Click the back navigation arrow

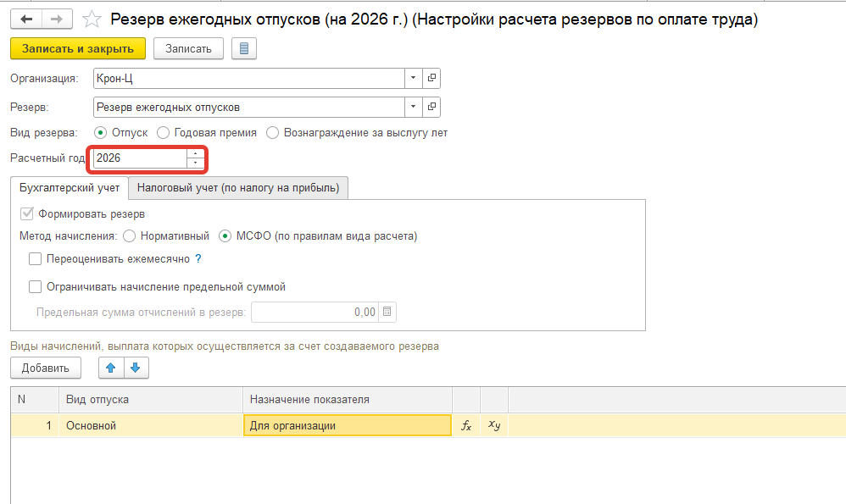(26, 19)
